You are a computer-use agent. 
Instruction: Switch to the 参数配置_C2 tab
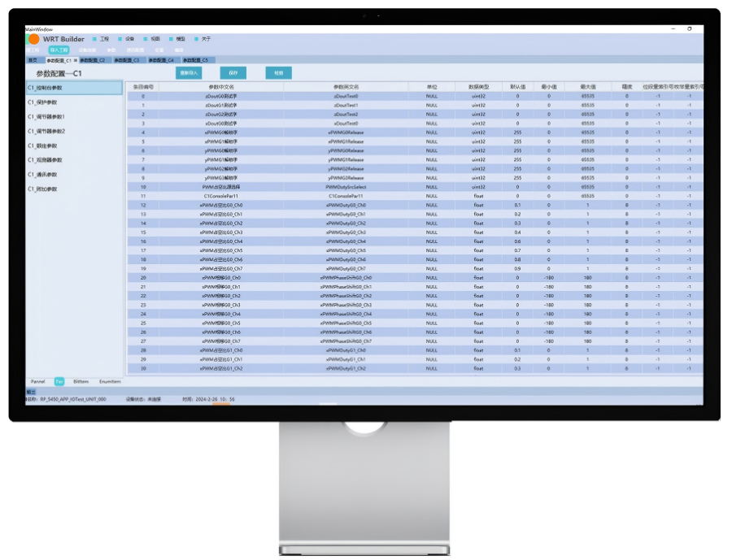tap(92, 60)
